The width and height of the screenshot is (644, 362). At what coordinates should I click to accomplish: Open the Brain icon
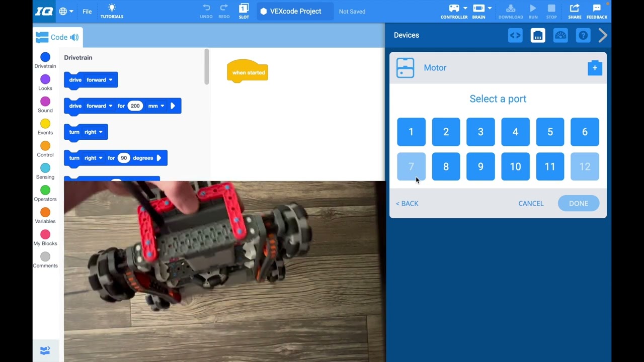[x=478, y=8]
